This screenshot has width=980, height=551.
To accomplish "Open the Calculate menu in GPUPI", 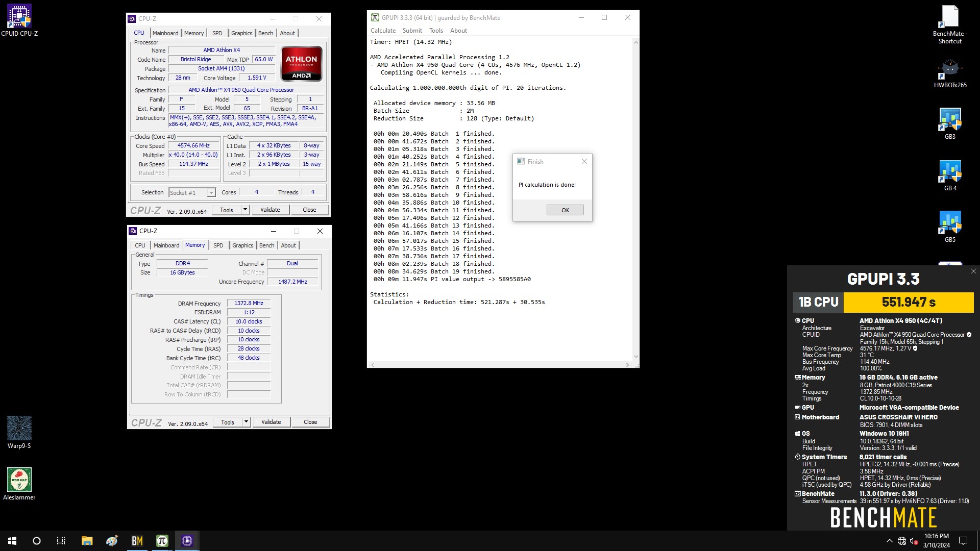I will [383, 30].
